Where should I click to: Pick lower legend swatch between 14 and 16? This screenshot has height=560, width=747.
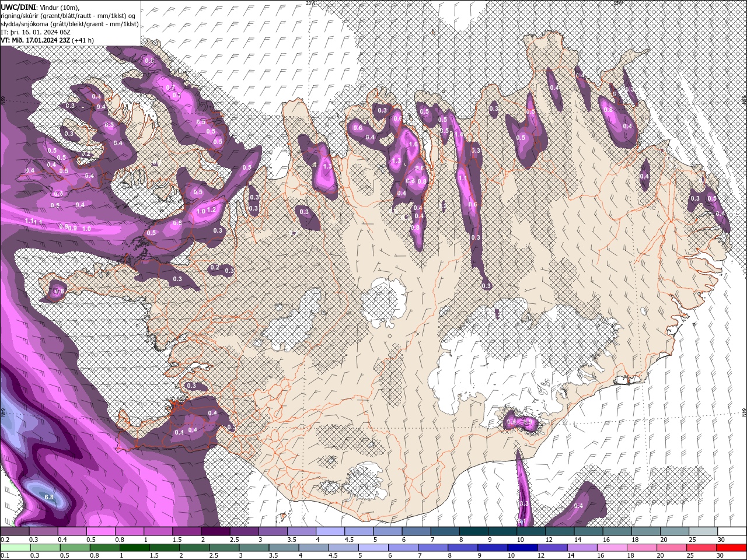pos(582,548)
